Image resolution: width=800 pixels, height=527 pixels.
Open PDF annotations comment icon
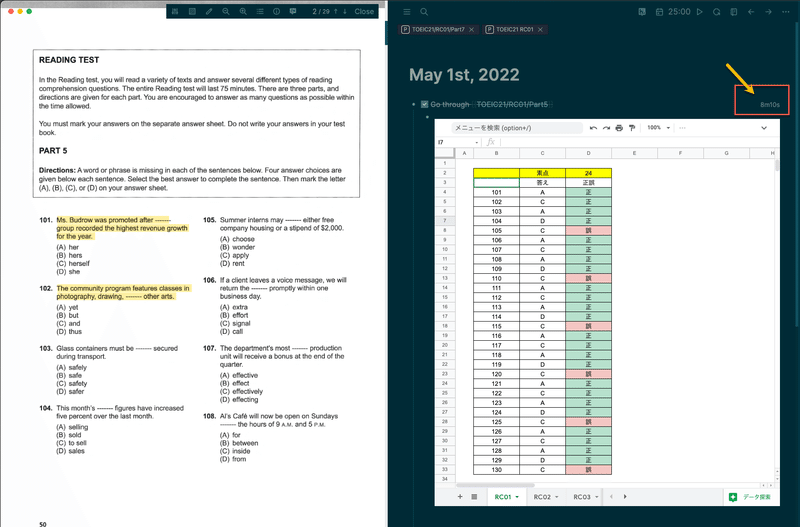(293, 11)
